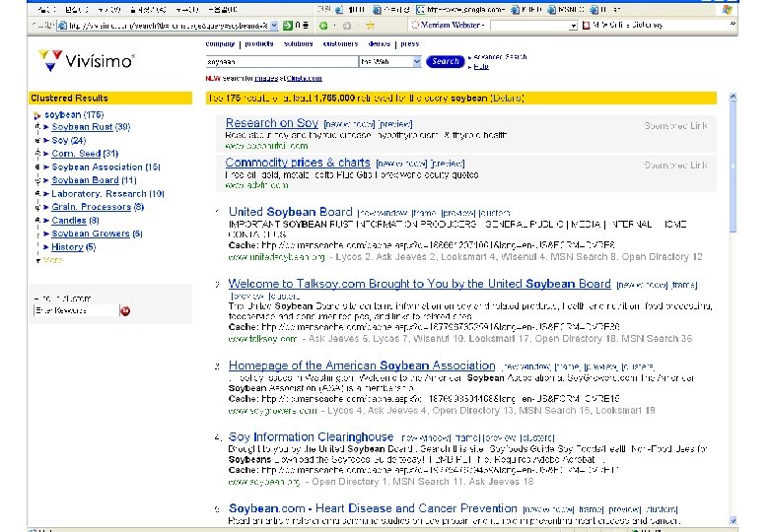Screen dimensions: 769x532
Task: Open the Advanced Search link
Action: 500,57
